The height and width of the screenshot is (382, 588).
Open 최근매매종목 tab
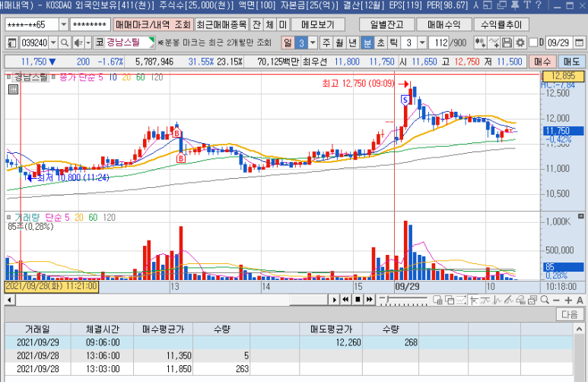click(x=221, y=25)
